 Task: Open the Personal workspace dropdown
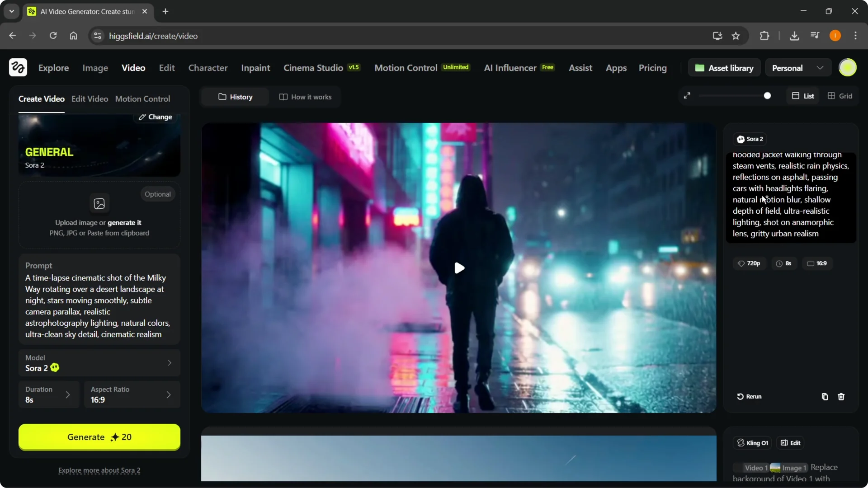tap(797, 68)
